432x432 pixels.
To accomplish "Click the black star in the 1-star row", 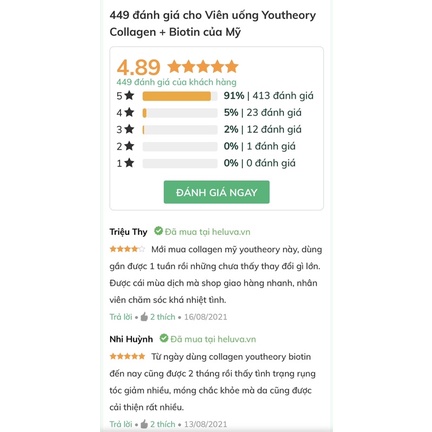I will [129, 163].
